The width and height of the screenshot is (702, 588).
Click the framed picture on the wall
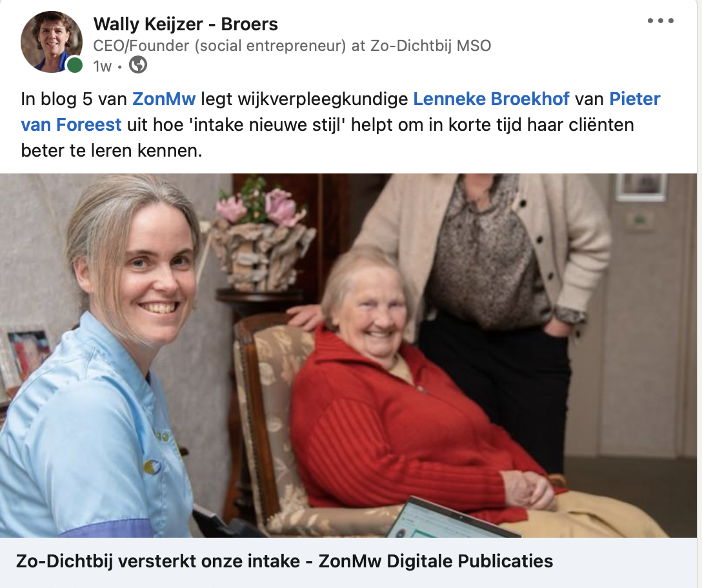click(x=641, y=186)
